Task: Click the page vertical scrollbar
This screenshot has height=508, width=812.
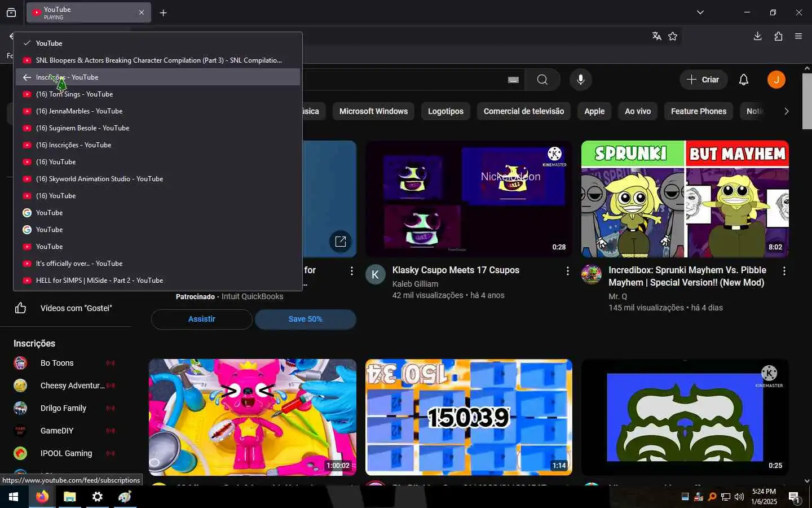Action: [807, 102]
